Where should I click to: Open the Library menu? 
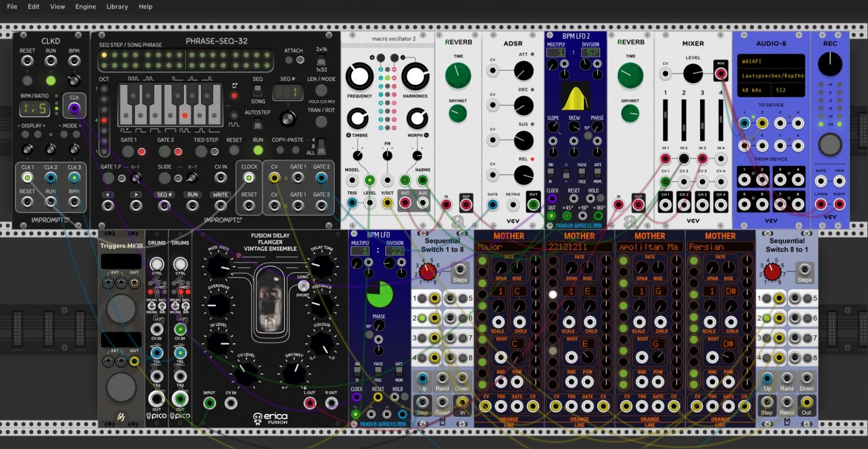click(x=117, y=7)
